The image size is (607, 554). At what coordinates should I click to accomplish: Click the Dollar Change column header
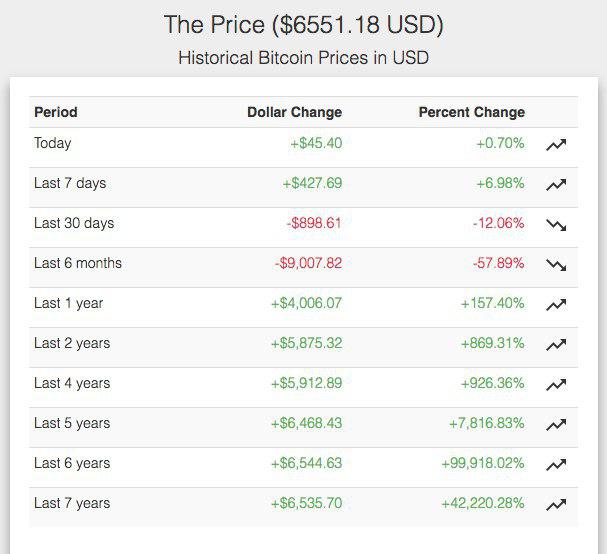pyautogui.click(x=295, y=112)
